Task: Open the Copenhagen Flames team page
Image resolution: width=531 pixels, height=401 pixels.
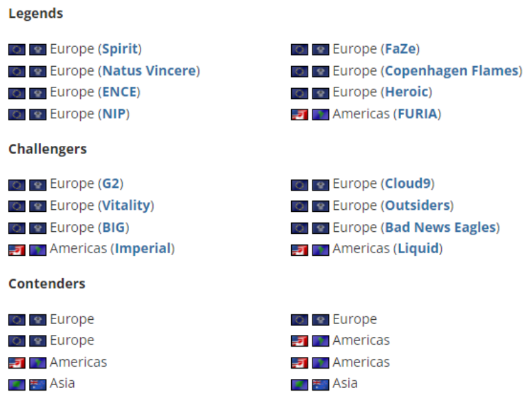Action: click(452, 71)
